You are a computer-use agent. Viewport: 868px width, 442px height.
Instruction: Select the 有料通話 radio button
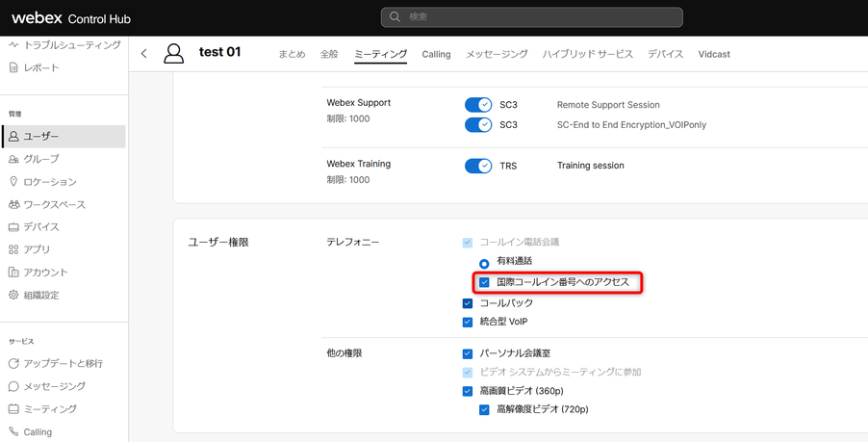point(485,263)
